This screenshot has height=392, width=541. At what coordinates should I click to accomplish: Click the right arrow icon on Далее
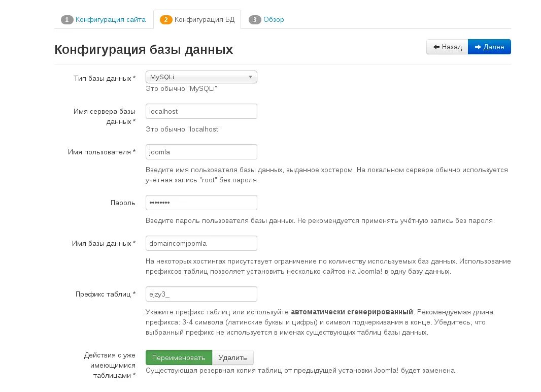click(478, 47)
